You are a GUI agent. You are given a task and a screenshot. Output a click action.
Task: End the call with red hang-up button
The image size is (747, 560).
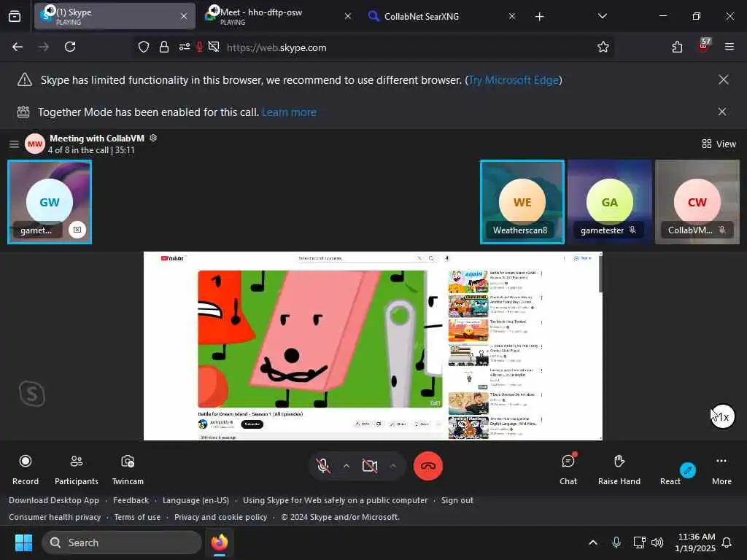(427, 466)
